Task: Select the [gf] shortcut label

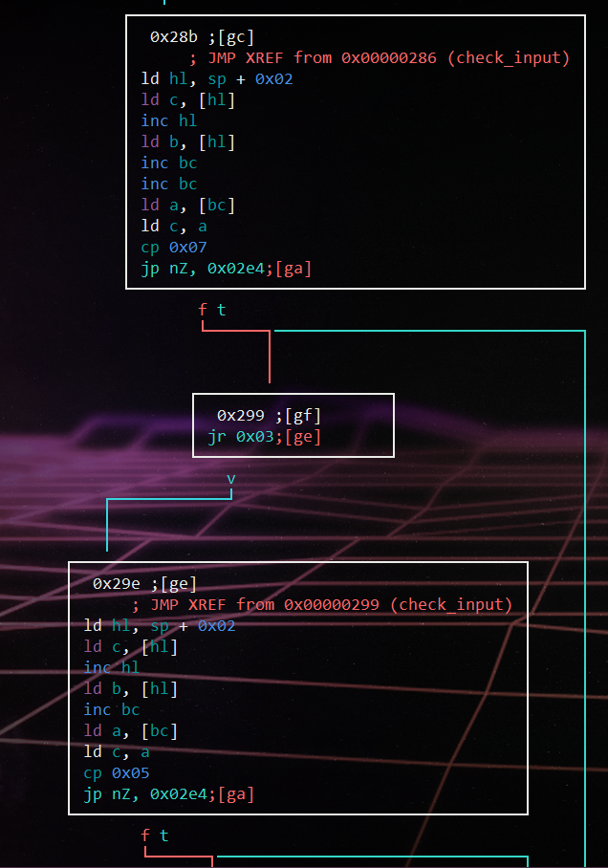Action: point(302,416)
